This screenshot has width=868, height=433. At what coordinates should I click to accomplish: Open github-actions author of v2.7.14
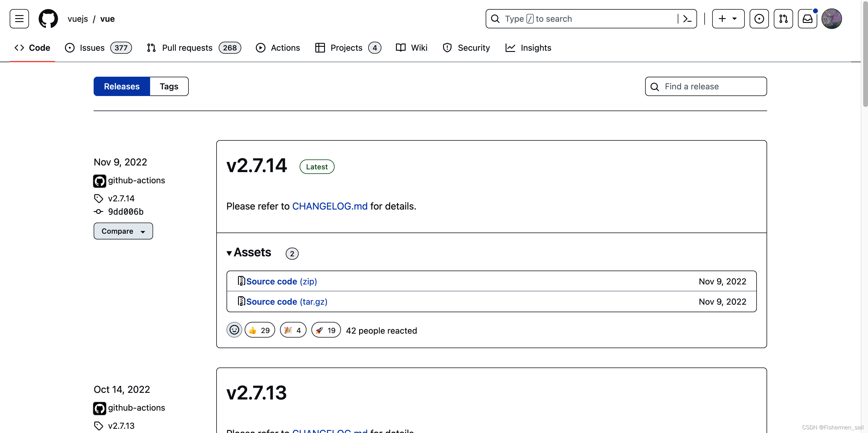[137, 180]
